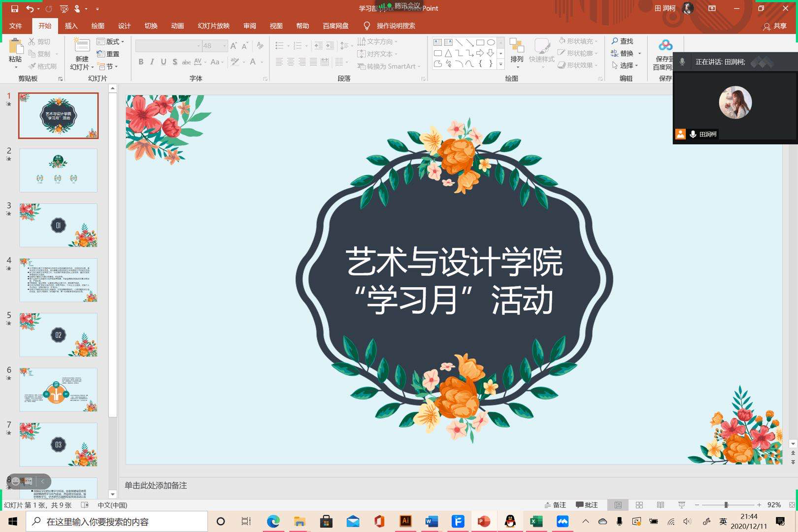798x532 pixels.
Task: Open the 排列 arrange tool
Action: [517, 51]
